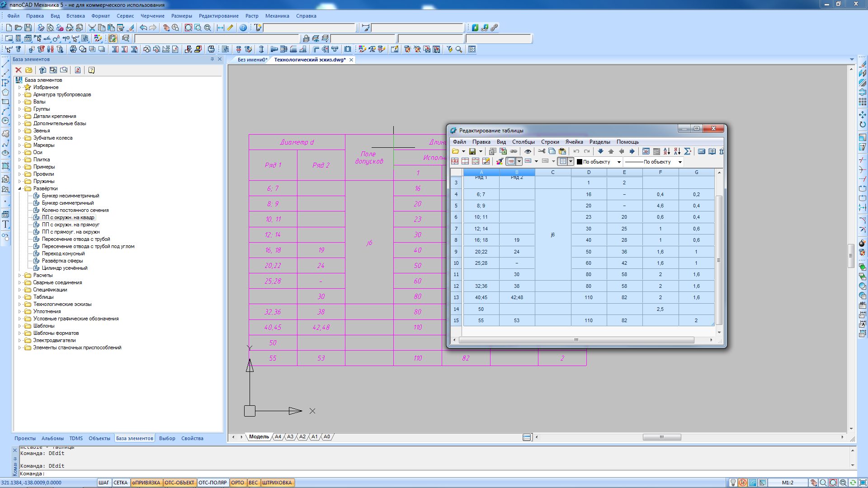Viewport: 868px width, 488px height.
Task: Open line type 'По объекту' dropdown
Action: (x=680, y=162)
